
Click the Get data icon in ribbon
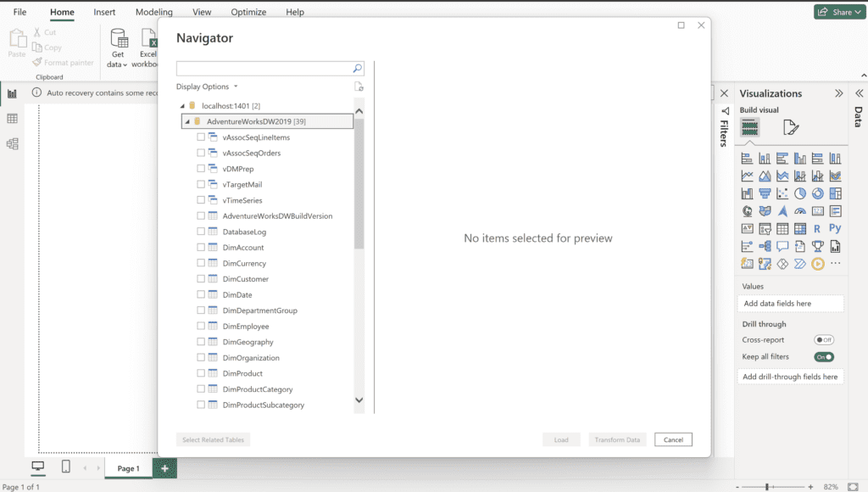(x=119, y=39)
